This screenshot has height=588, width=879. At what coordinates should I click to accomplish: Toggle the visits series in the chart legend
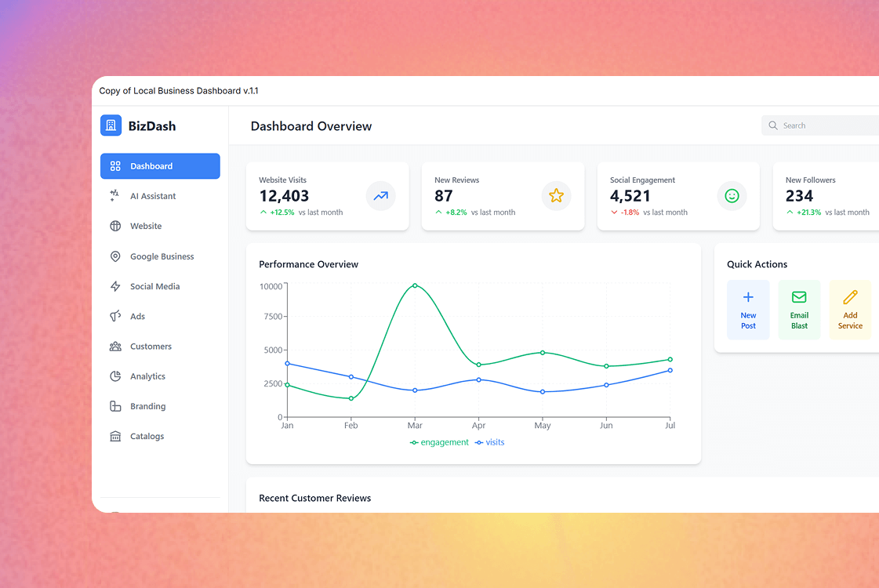pos(489,442)
